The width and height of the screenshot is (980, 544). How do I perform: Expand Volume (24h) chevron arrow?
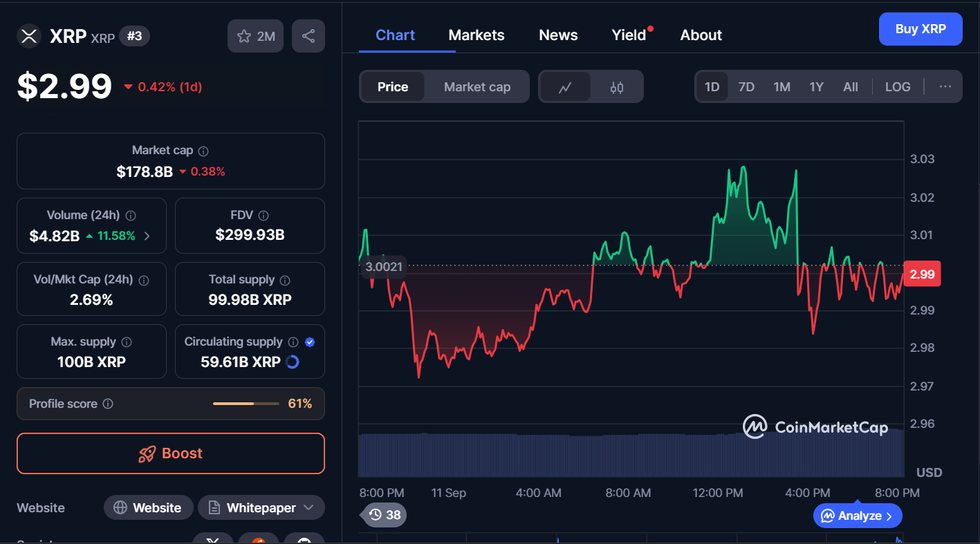(147, 236)
